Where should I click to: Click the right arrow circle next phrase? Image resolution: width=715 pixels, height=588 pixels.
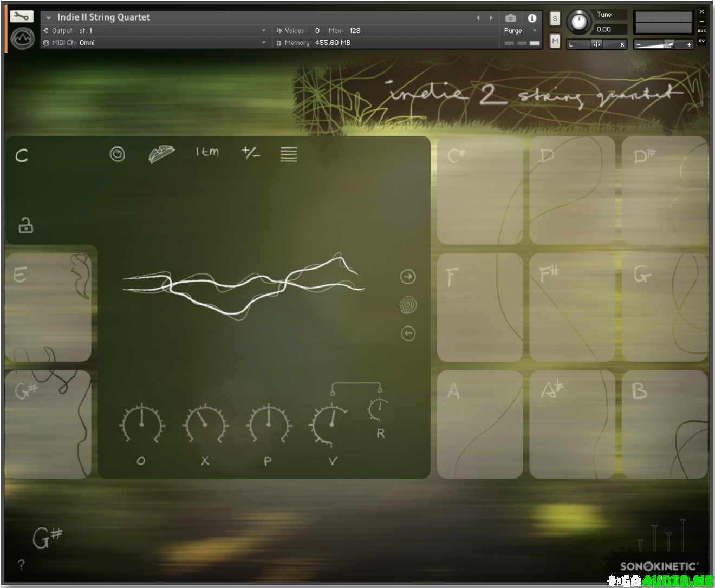(x=408, y=277)
